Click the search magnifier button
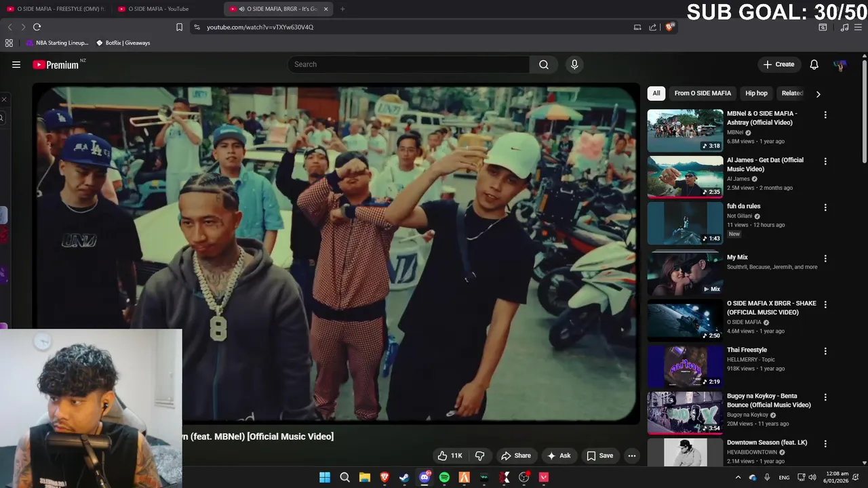The image size is (868, 488). (544, 64)
